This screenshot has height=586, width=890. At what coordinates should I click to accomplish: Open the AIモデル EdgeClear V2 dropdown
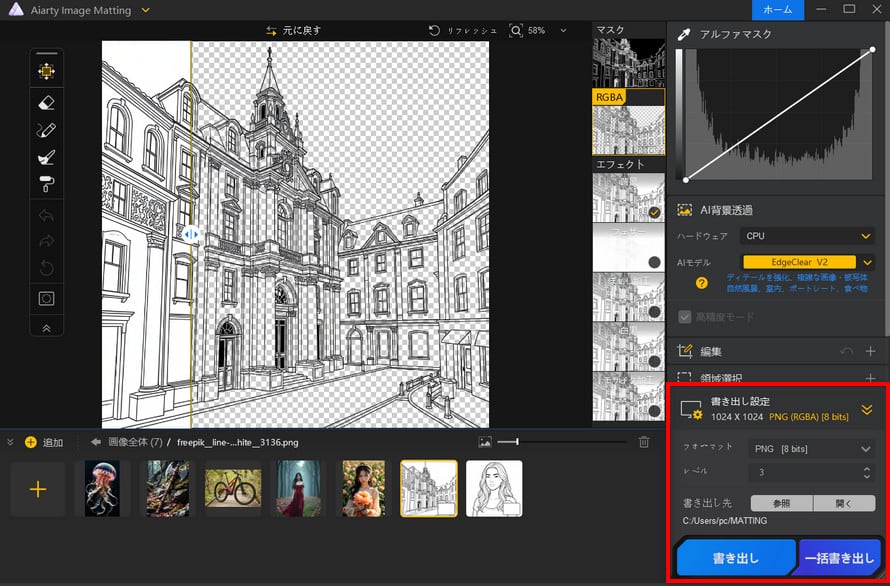808,262
